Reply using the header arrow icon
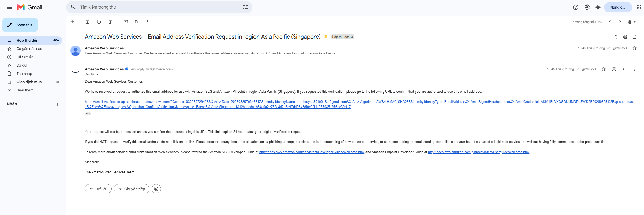Screen dimensions: 644x215 pyautogui.click(x=624, y=69)
